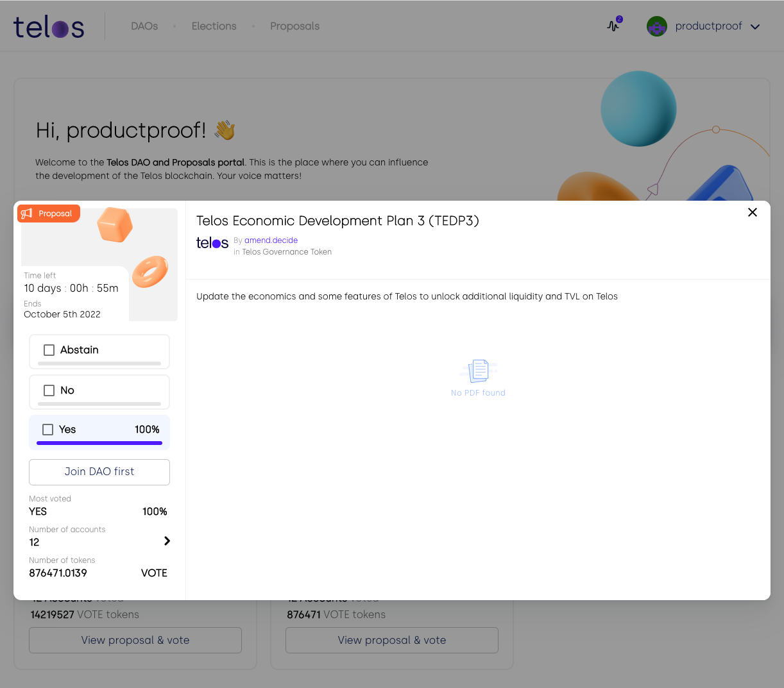
Task: Check the Yes option
Action: click(47, 430)
